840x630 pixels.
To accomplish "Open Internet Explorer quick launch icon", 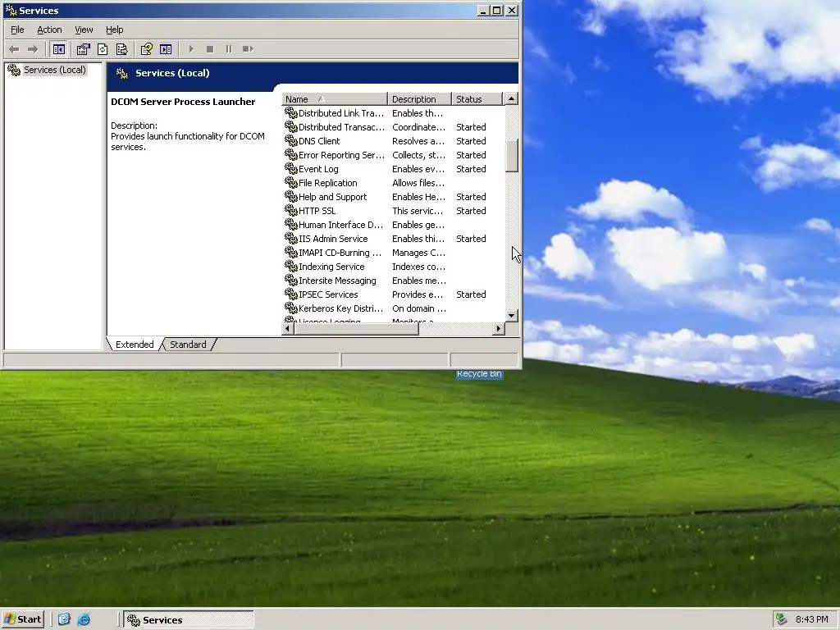I will tap(84, 619).
